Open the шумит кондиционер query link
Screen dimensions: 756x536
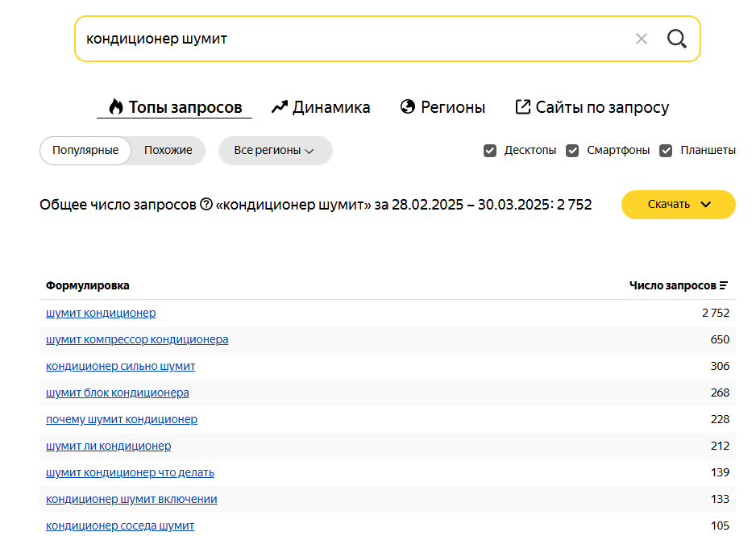[101, 313]
